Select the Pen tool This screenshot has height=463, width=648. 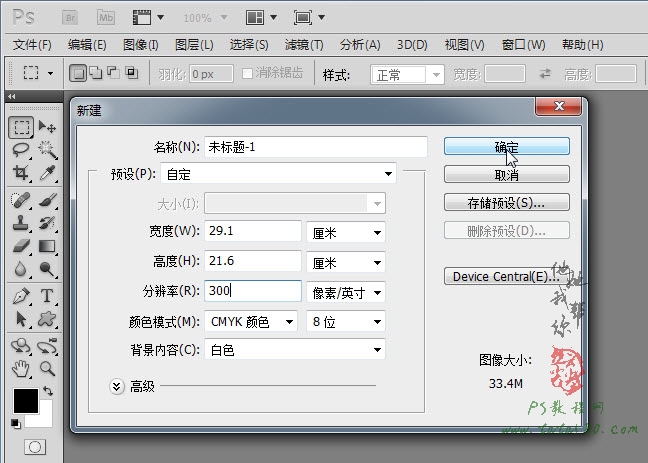[21, 296]
